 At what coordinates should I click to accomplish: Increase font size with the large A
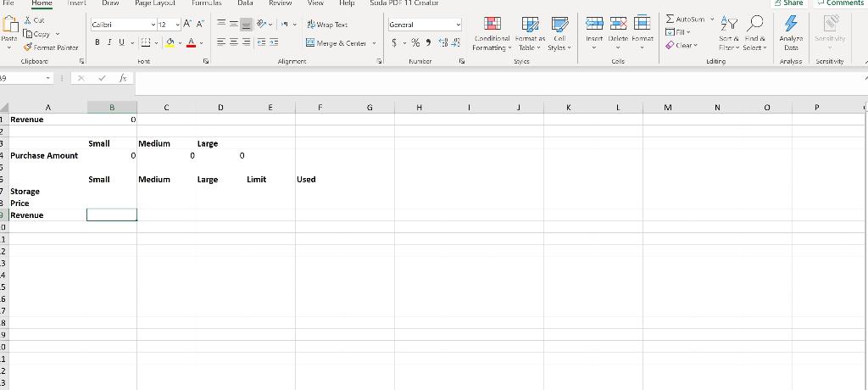(187, 24)
